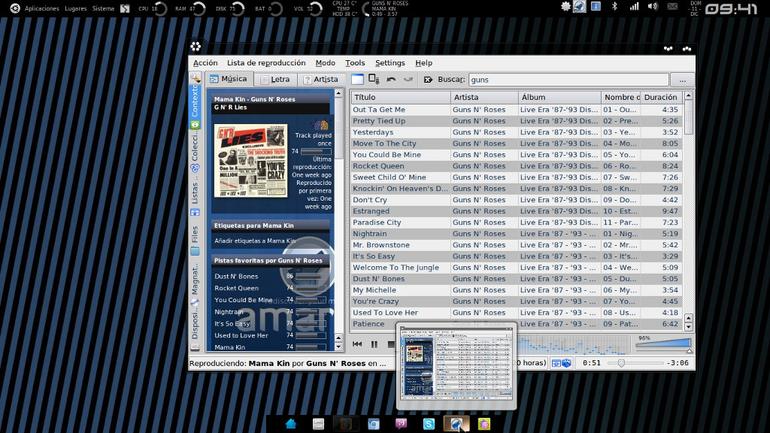Open the Modo menu

coord(325,63)
